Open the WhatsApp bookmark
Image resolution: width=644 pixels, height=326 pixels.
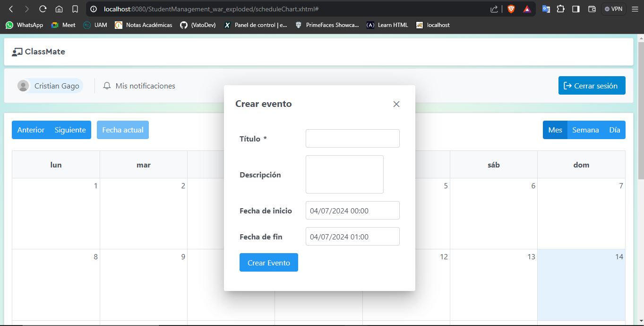(25, 25)
